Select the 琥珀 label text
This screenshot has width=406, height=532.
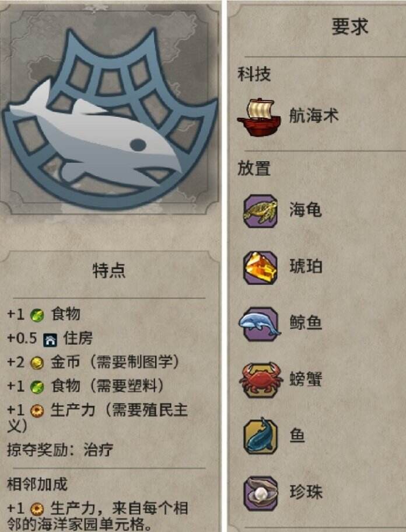tap(305, 266)
